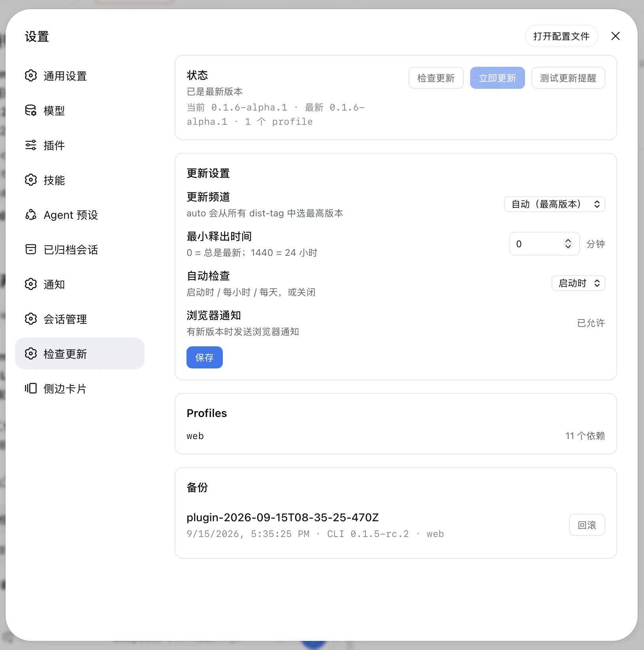Click the 最小释出时间 minutes input field
Image resolution: width=644 pixels, height=650 pixels.
[544, 244]
